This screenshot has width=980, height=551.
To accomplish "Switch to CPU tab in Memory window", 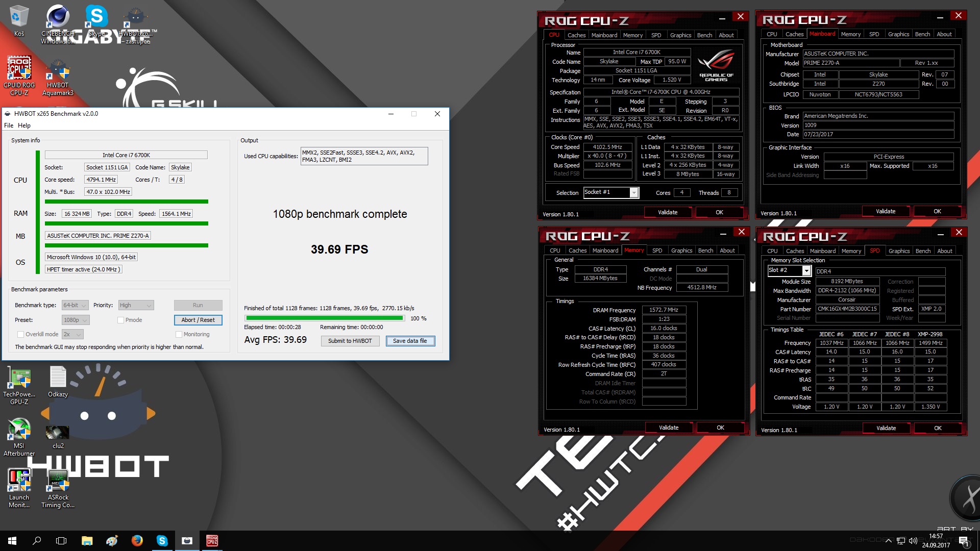I will pyautogui.click(x=555, y=251).
